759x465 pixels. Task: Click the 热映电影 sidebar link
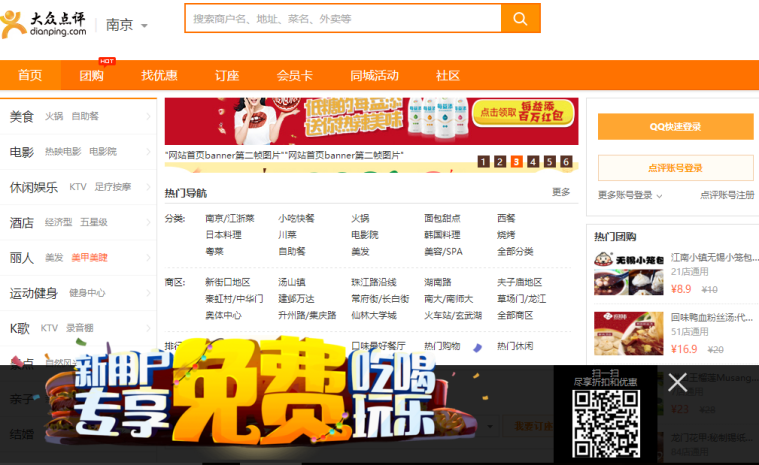click(63, 152)
